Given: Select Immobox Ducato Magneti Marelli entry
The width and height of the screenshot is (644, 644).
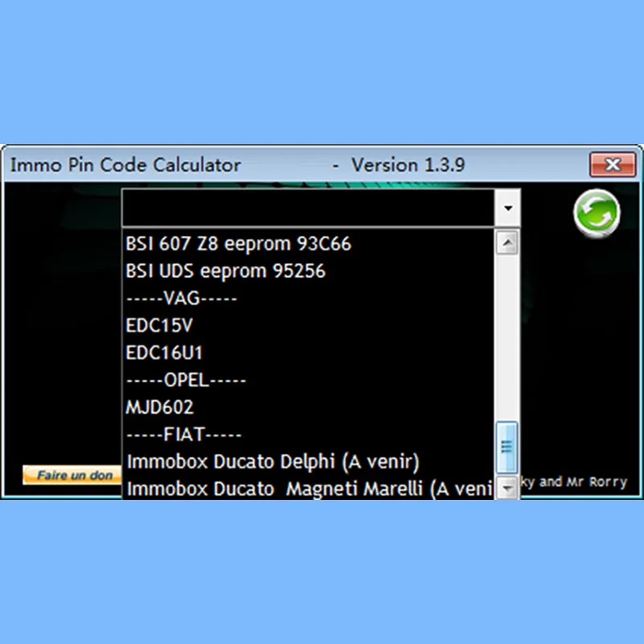Looking at the screenshot, I should pos(308,488).
